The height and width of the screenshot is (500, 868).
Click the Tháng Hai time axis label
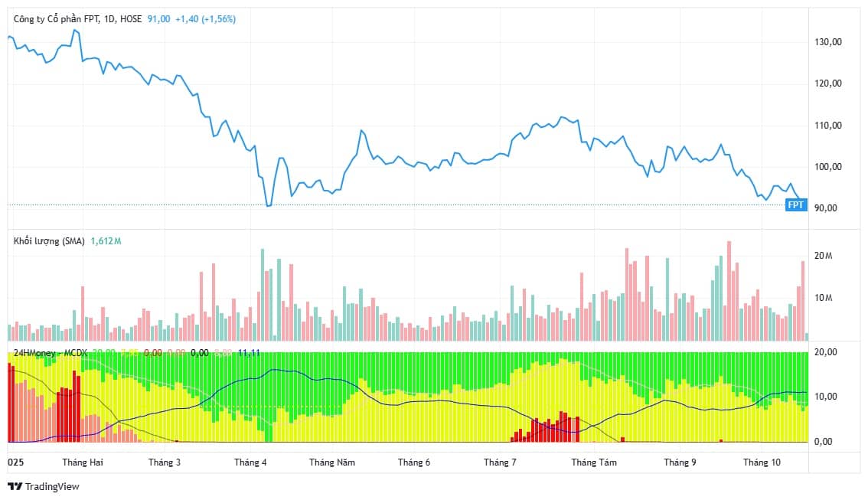click(x=83, y=462)
